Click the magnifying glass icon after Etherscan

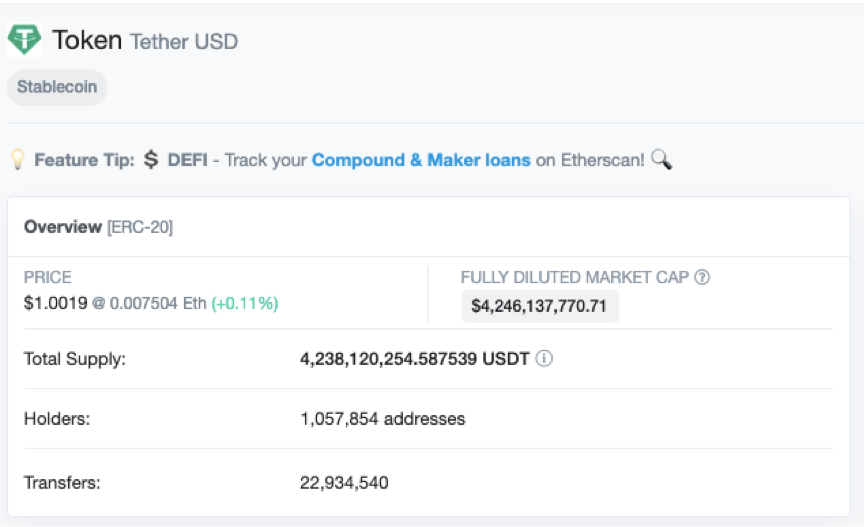[661, 159]
